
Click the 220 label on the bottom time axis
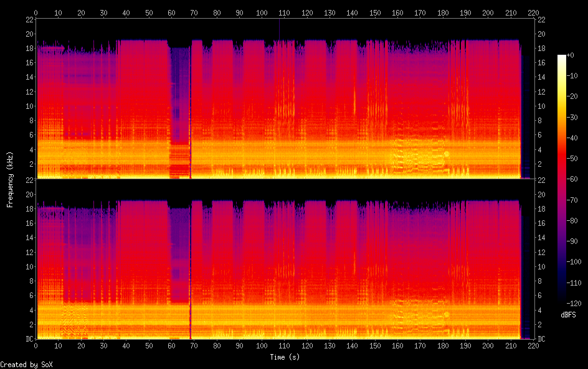533,345
